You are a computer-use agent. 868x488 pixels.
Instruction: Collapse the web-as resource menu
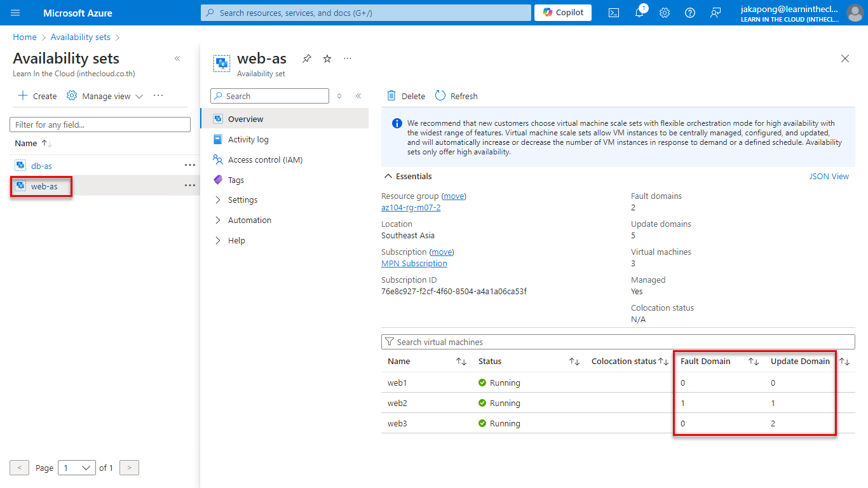tap(358, 96)
